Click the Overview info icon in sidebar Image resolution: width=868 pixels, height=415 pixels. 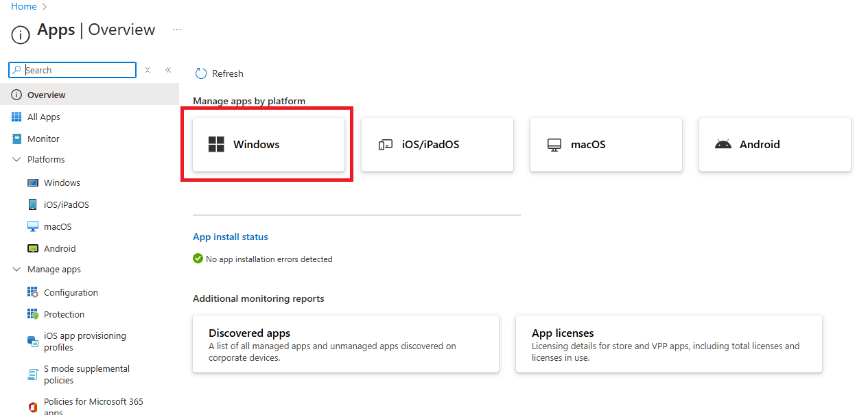coord(16,95)
